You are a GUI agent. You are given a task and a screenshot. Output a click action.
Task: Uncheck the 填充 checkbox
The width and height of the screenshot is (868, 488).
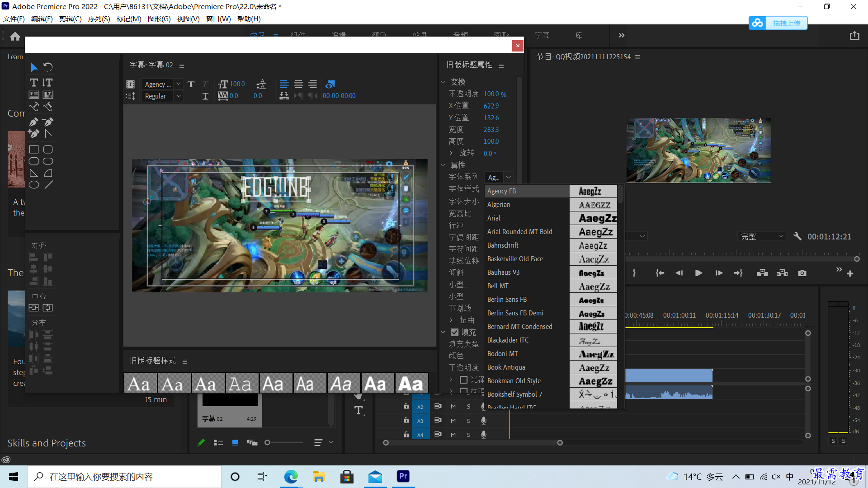tap(455, 332)
